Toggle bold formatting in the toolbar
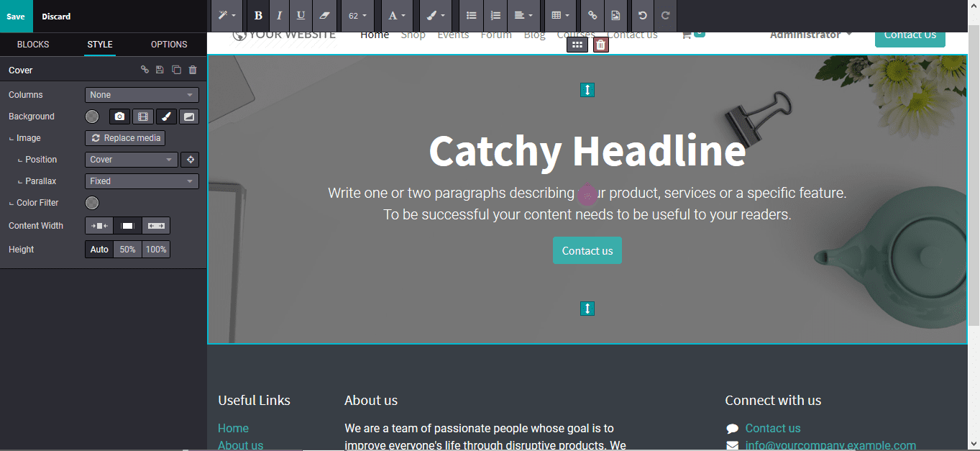The height and width of the screenshot is (451, 980). pos(258,15)
